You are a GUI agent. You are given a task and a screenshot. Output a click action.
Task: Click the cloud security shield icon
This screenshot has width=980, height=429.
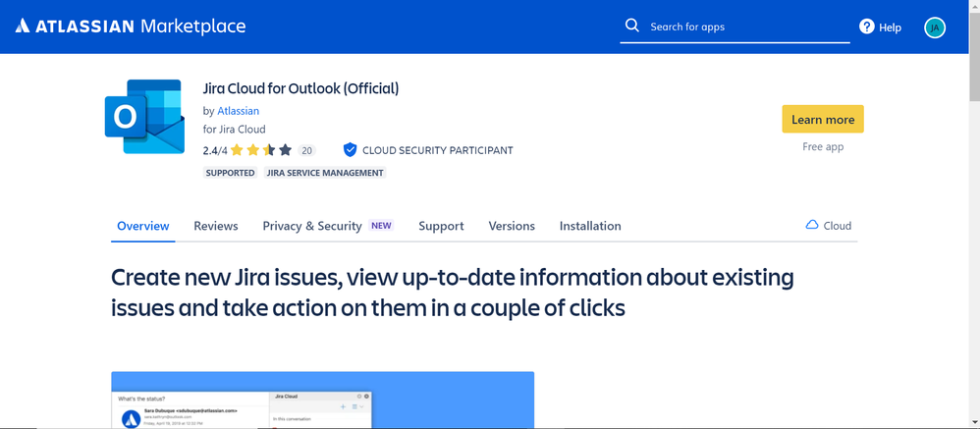(350, 150)
